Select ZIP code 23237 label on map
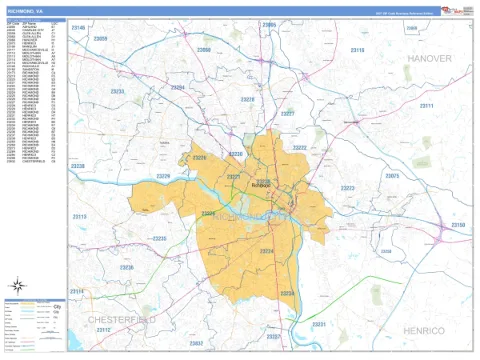 point(273,337)
